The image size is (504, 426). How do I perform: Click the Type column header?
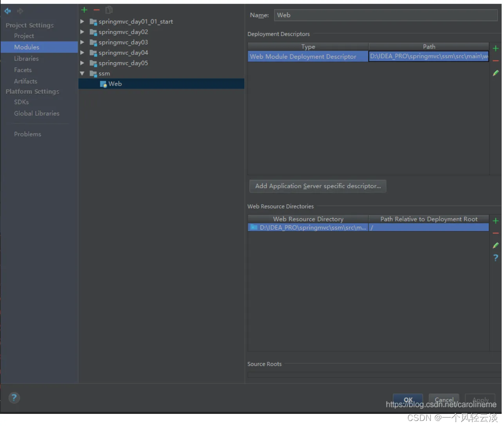click(x=308, y=47)
